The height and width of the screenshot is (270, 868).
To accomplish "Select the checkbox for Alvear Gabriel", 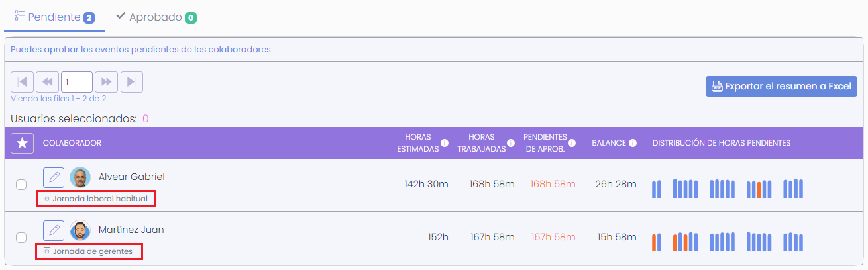I will [x=21, y=185].
